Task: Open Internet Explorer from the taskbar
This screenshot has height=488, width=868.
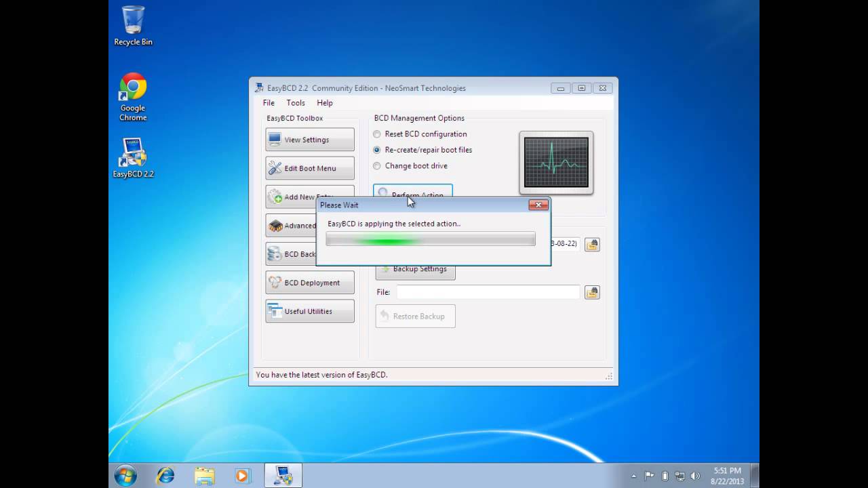Action: pos(165,475)
